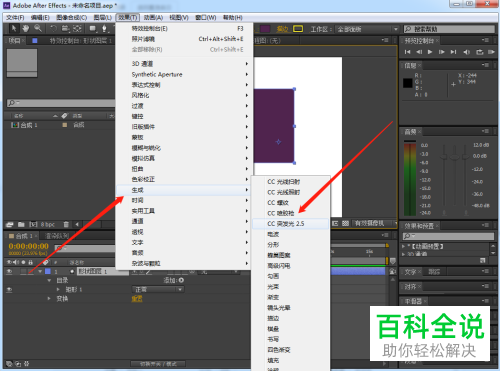Click the search help input field
The height and width of the screenshot is (371, 500).
pos(449,29)
